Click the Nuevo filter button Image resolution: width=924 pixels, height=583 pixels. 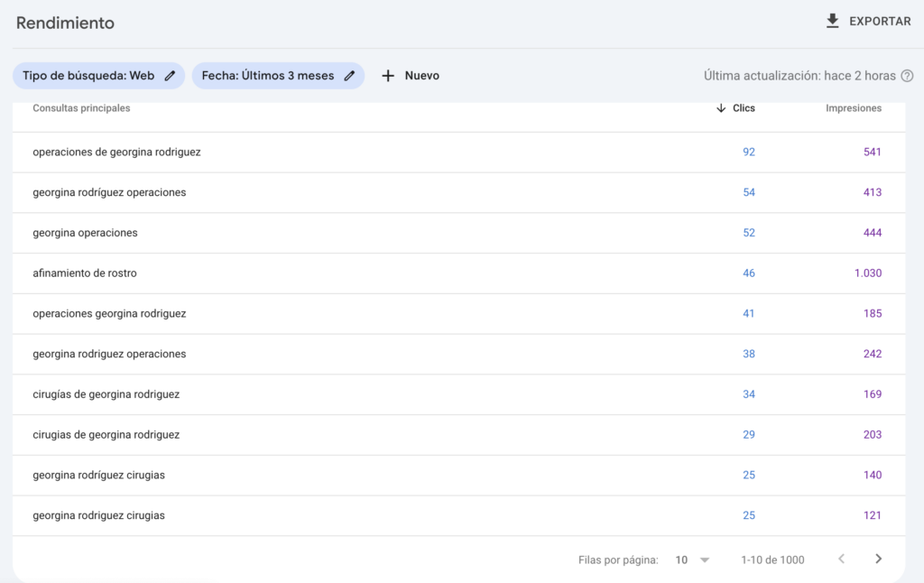411,75
